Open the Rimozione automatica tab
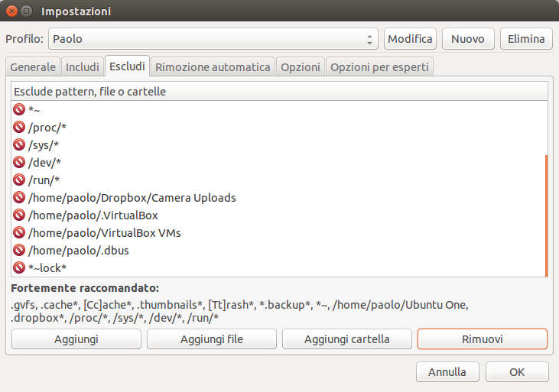This screenshot has height=392, width=559. pyautogui.click(x=213, y=66)
